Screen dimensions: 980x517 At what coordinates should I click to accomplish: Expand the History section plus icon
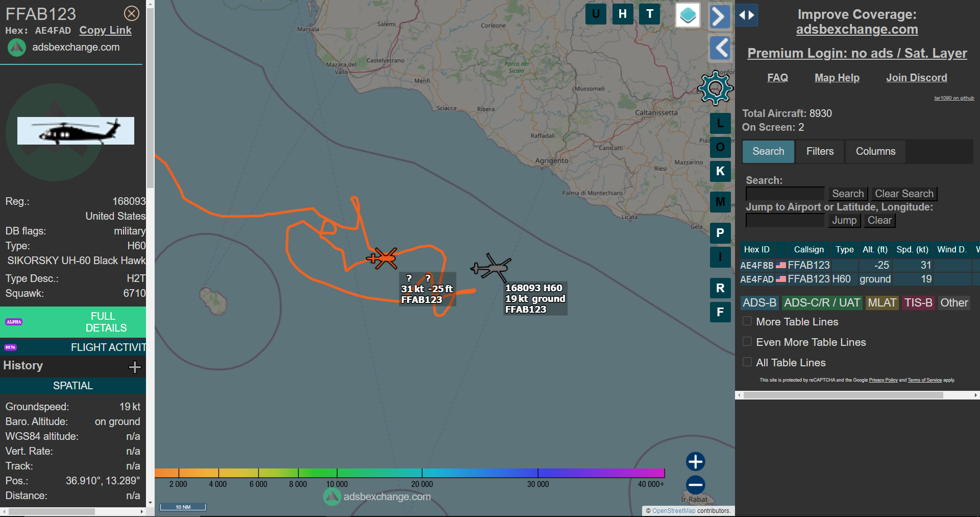click(x=135, y=367)
